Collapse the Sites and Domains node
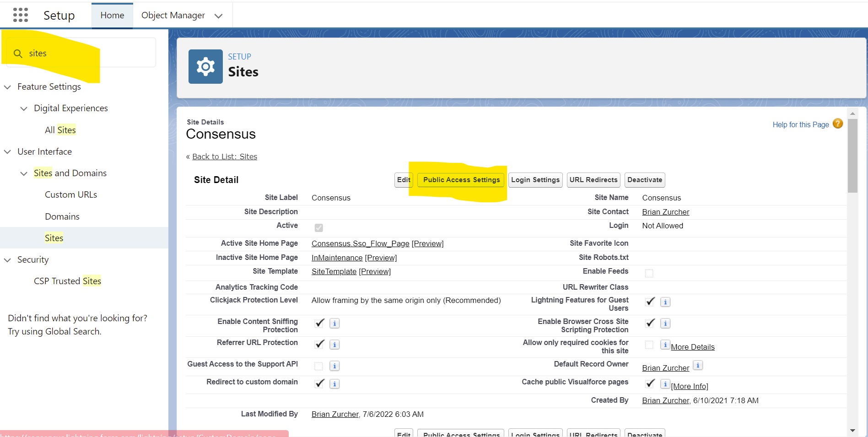Image resolution: width=868 pixels, height=437 pixels. (x=24, y=173)
